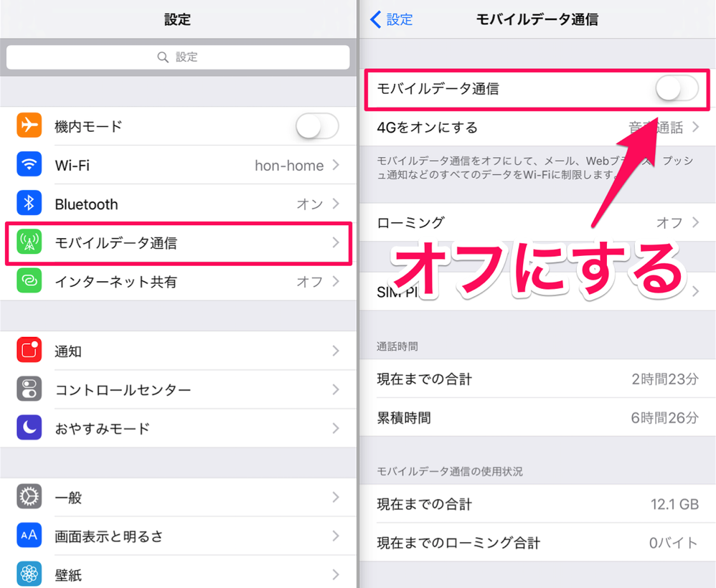
Task: Tap 0バイト roaming total value
Action: coord(674,544)
